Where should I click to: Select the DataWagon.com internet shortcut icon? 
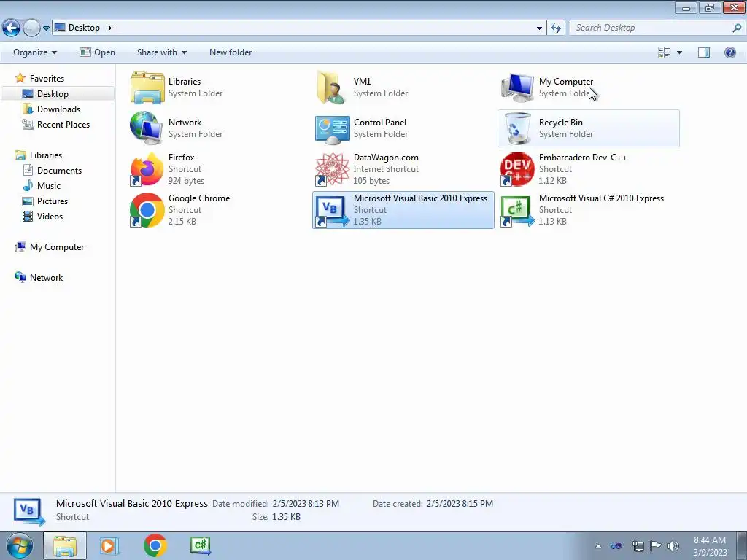332,169
